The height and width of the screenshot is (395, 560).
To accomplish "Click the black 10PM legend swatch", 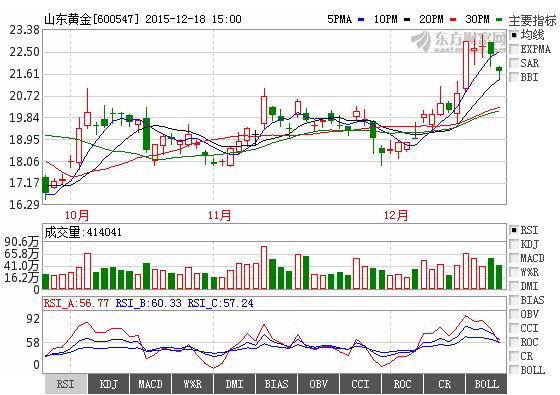I will (x=407, y=20).
